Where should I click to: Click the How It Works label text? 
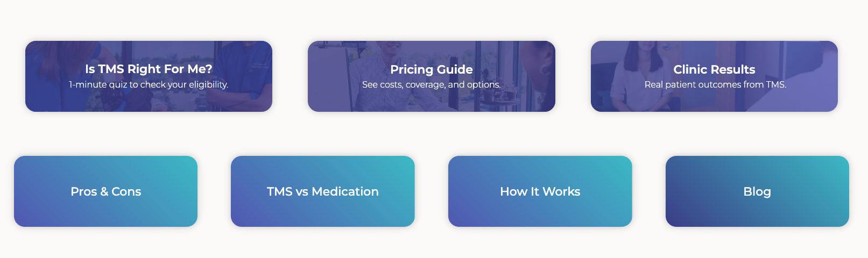(x=540, y=191)
